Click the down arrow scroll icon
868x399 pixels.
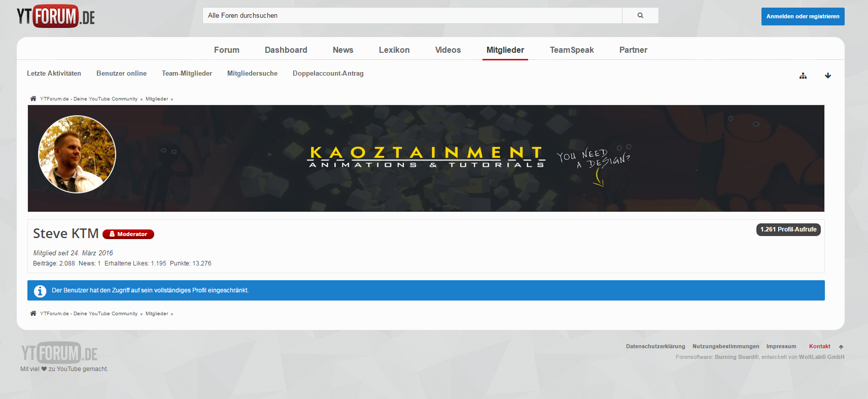pyautogui.click(x=828, y=76)
